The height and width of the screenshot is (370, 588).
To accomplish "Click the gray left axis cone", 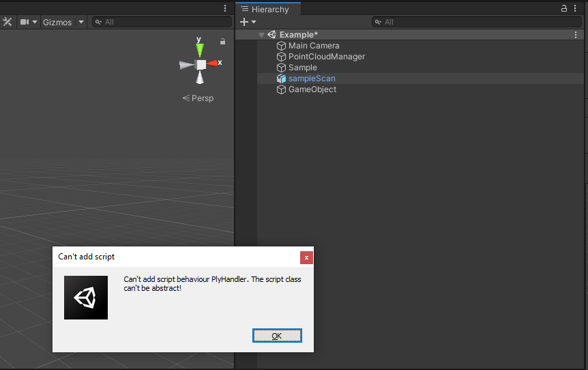I will tap(186, 66).
